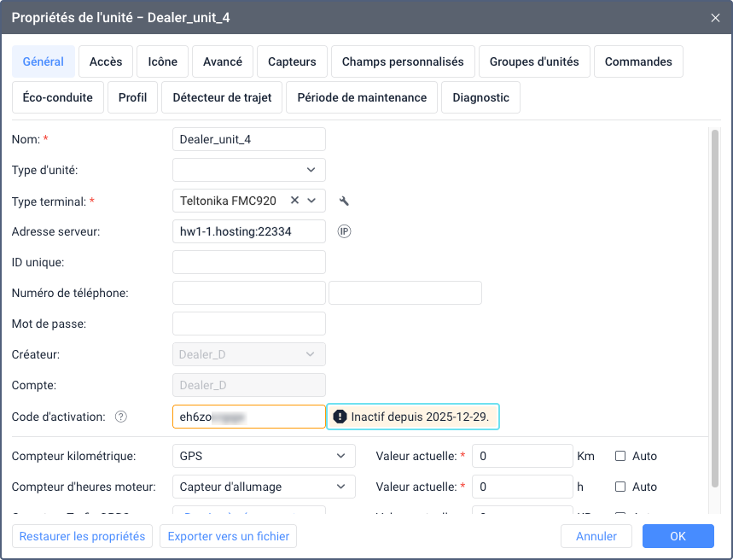733x560 pixels.
Task: Click the 'Inactif depuis 2025-12-29' warning badge
Action: [412, 417]
